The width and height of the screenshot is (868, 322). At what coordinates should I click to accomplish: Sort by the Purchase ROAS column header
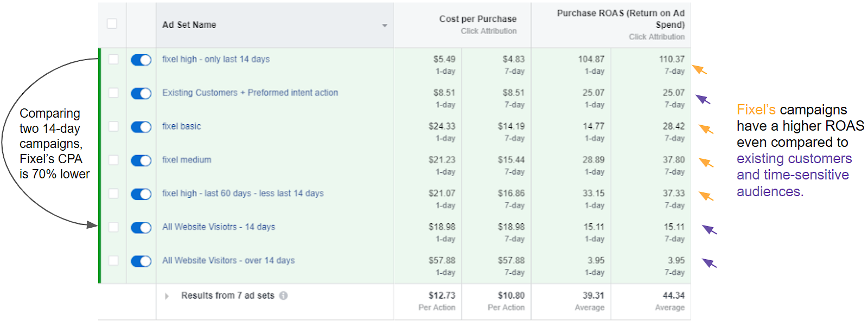(620, 18)
